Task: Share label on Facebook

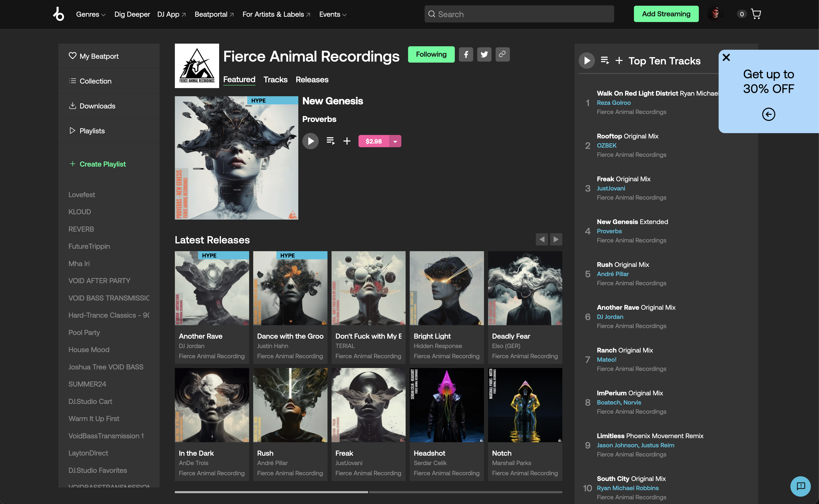Action: click(x=466, y=54)
